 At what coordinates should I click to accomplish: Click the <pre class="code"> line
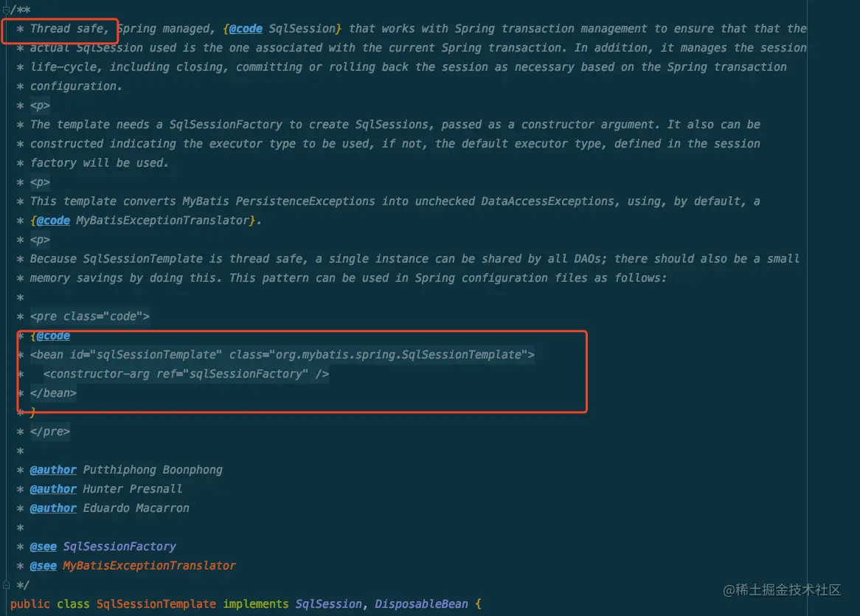click(x=90, y=316)
